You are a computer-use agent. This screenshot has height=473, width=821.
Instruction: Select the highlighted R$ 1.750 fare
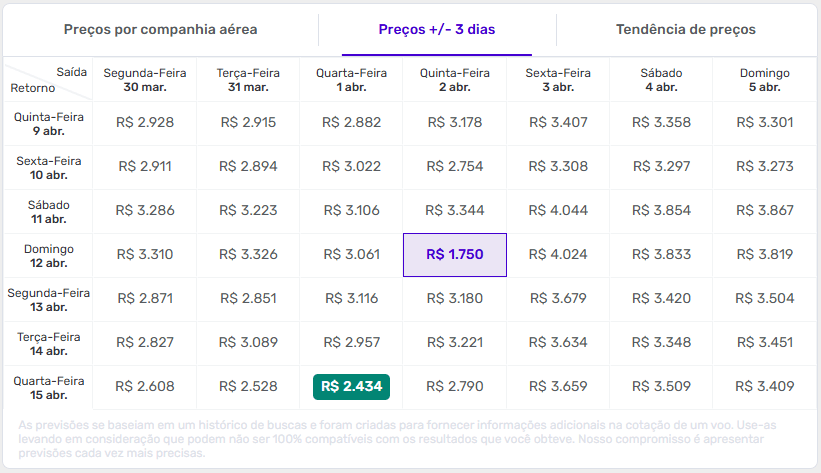[454, 255]
